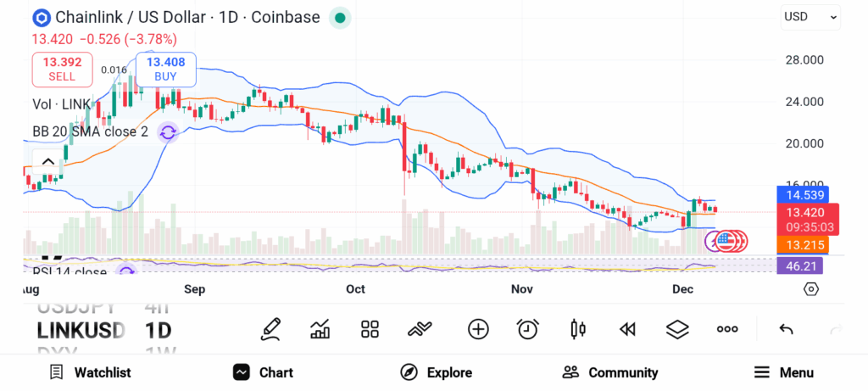
Task: Undo the last chart action
Action: tap(786, 329)
